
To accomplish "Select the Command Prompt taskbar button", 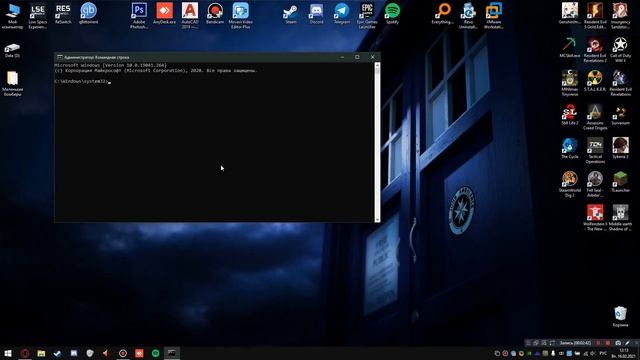I will pos(172,353).
